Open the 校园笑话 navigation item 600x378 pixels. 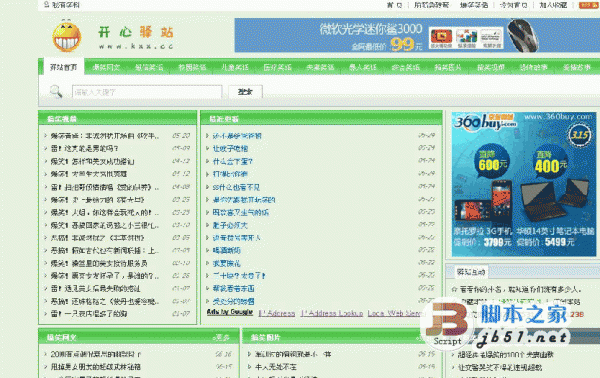pos(192,67)
